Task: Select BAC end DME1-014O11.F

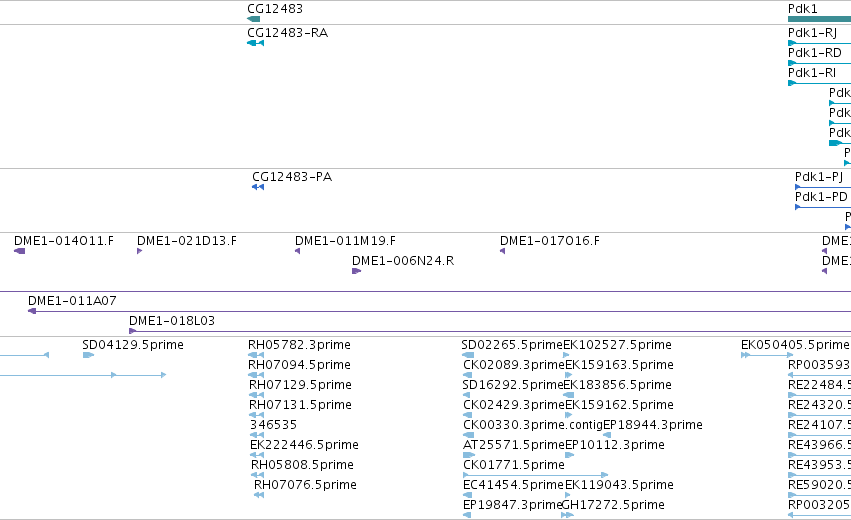Action: point(64,241)
